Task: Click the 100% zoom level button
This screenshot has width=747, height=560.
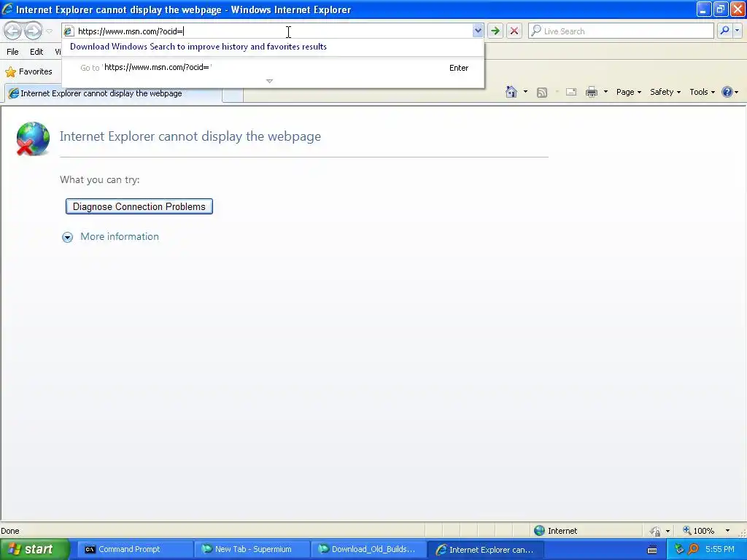Action: pos(698,531)
